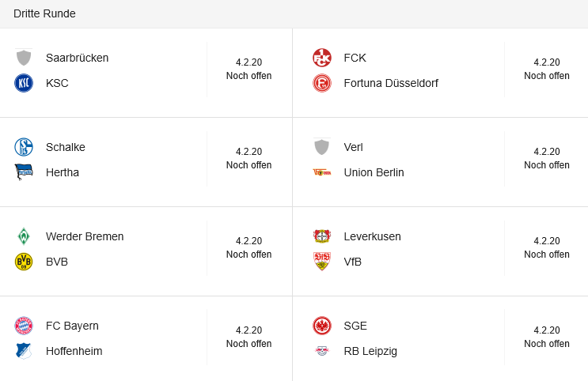Screen dimensions: 588x381
Task: Click the RB Leipzig logo
Action: click(322, 351)
